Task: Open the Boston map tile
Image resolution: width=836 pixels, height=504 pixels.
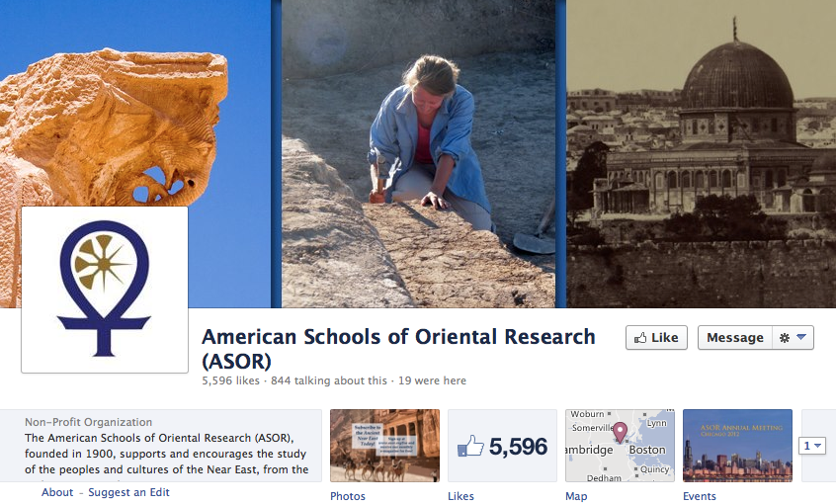Action: pyautogui.click(x=620, y=446)
